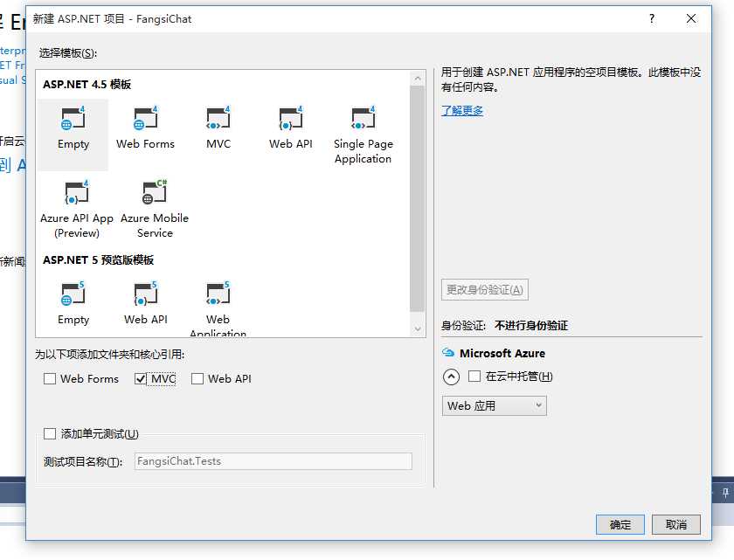Select the ASP.NET 5 Web Application template icon

pos(218,294)
